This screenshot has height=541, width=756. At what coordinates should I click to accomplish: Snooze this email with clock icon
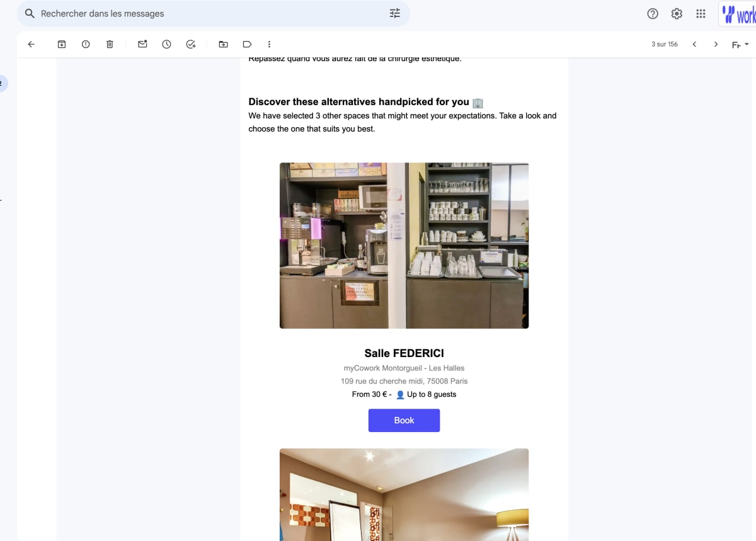tap(166, 44)
